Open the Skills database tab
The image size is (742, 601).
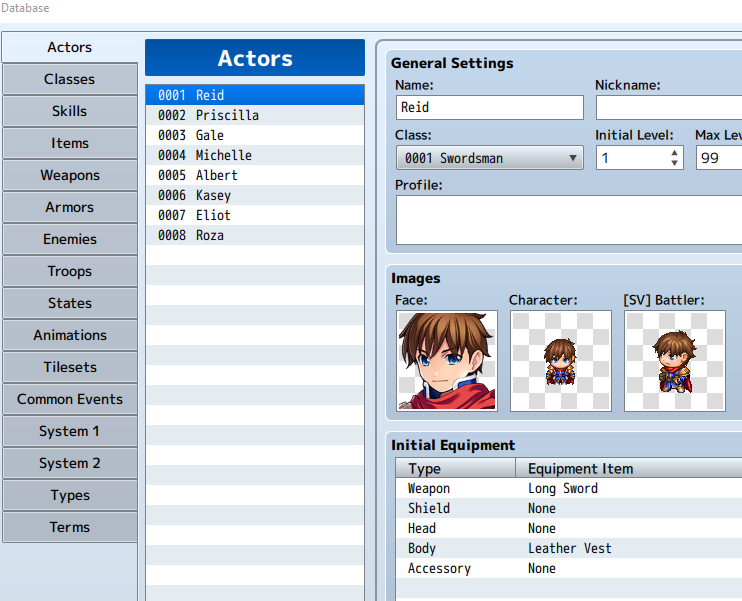click(x=70, y=111)
